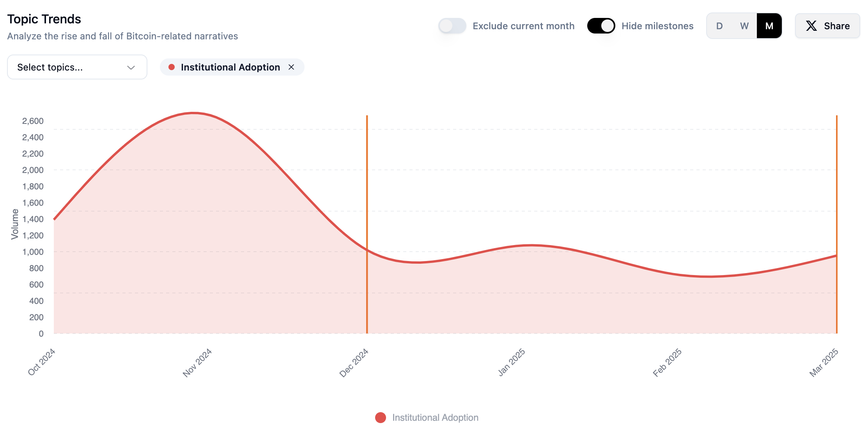Remove the Institutional Adoption topic chip
This screenshot has width=868, height=441.
point(291,67)
